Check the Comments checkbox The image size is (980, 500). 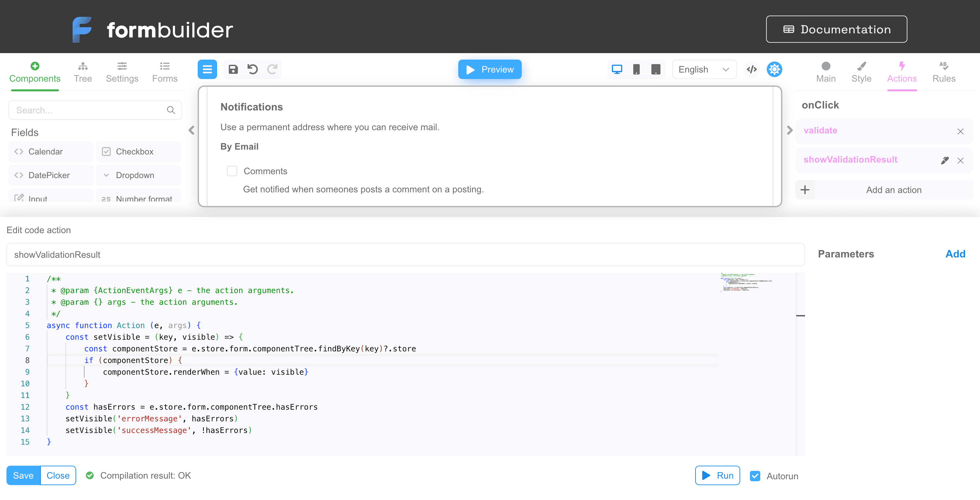(x=232, y=171)
